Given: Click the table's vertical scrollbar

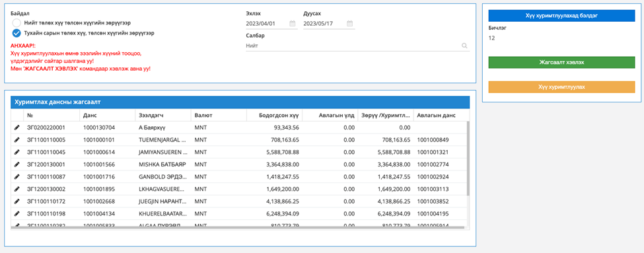Looking at the screenshot, I should (x=468, y=158).
